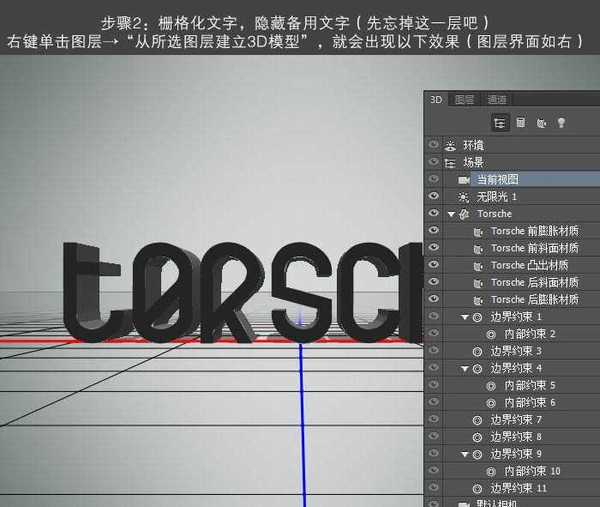
Task: Select 内部约束 10 item
Action: click(532, 471)
